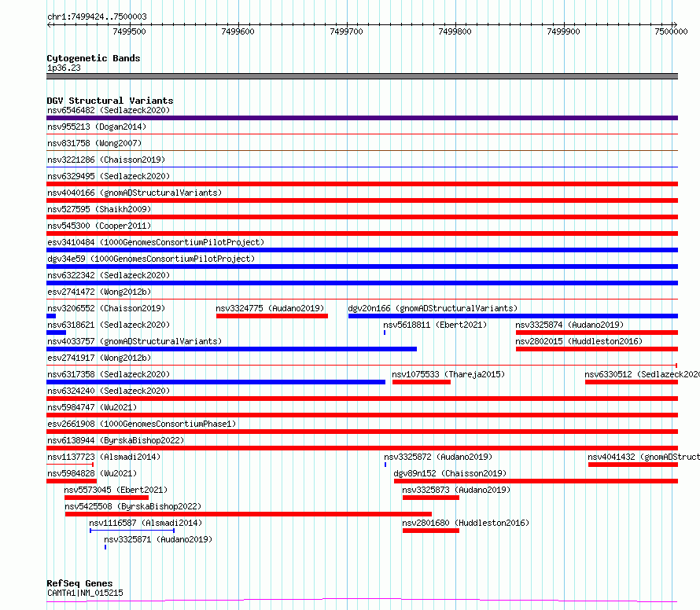The image size is (700, 610).
Task: Click ruler position 7499700
Action: (x=346, y=31)
